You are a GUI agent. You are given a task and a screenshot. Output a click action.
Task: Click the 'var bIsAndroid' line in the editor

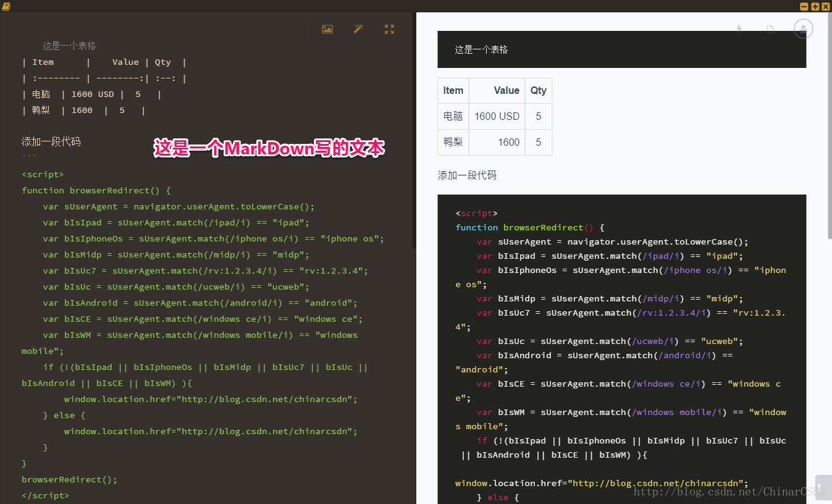[200, 303]
